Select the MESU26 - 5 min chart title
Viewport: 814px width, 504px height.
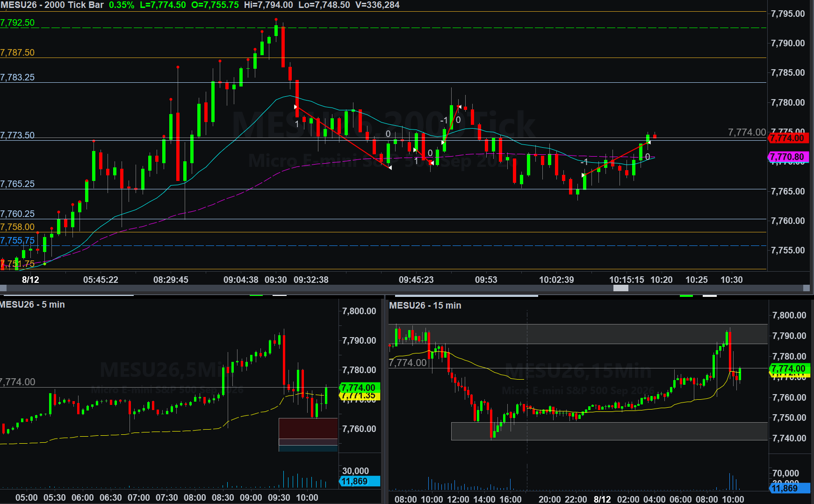click(x=32, y=305)
